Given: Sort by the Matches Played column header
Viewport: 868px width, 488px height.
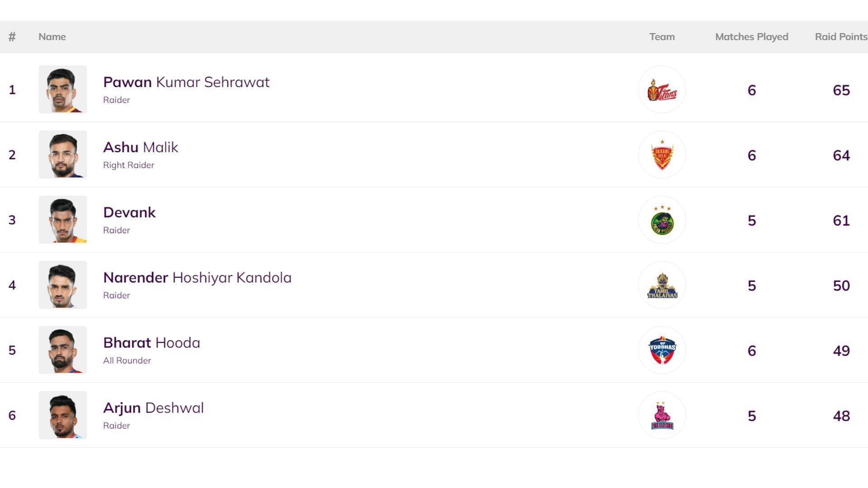Looking at the screenshot, I should [x=751, y=37].
